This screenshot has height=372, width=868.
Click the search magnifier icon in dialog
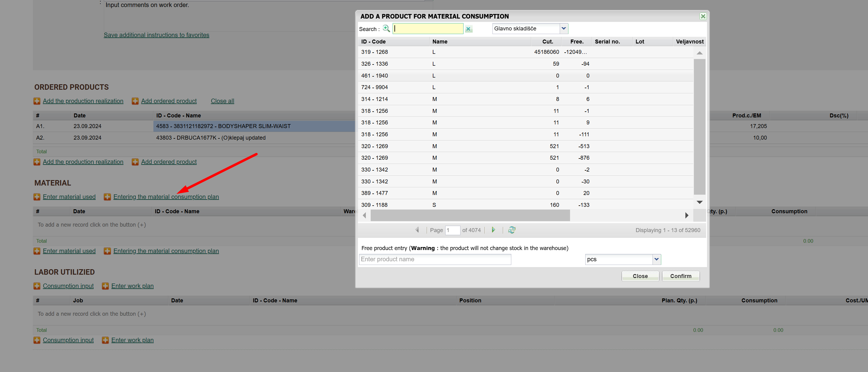click(386, 29)
